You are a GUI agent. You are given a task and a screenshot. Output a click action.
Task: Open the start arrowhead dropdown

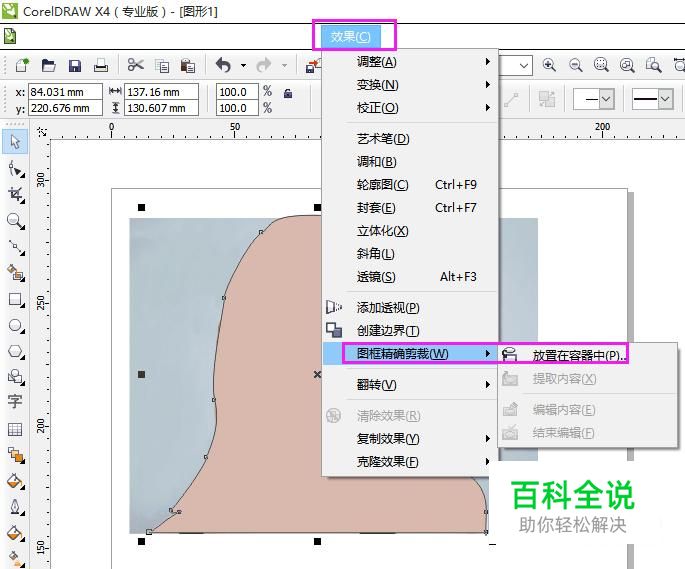click(605, 99)
